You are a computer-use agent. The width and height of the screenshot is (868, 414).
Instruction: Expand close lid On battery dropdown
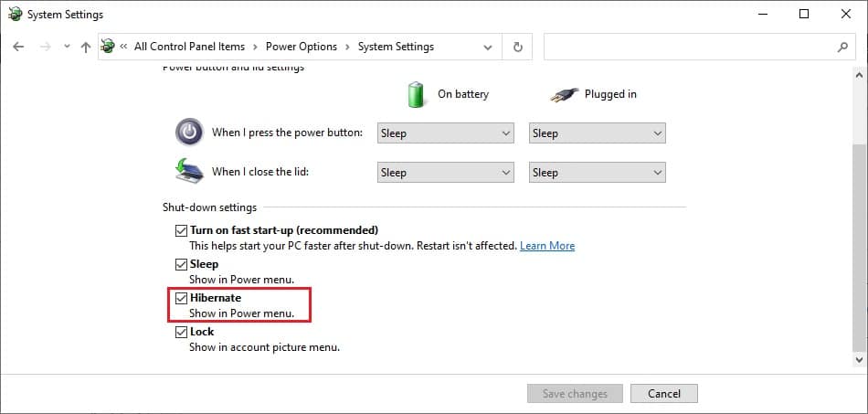446,172
